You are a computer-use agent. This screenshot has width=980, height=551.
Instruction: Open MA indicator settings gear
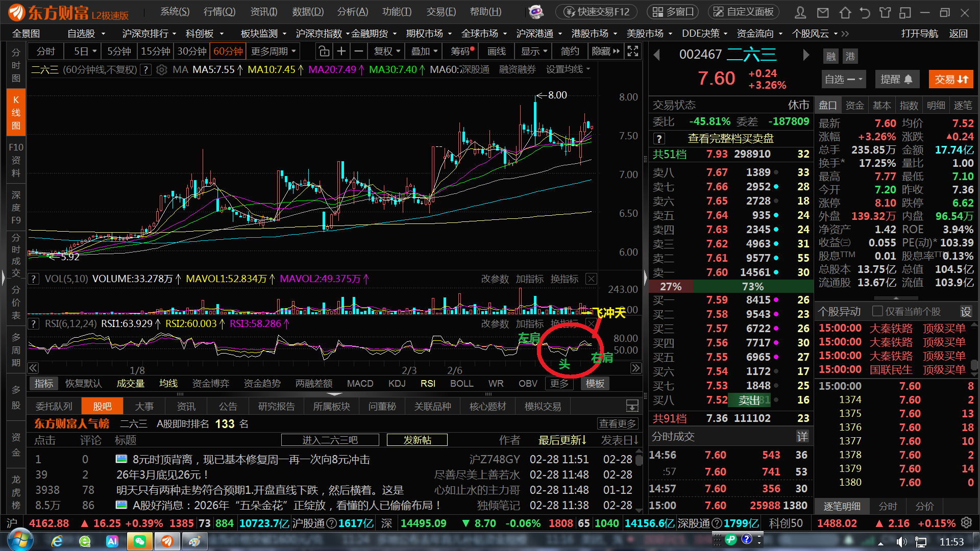(x=162, y=70)
